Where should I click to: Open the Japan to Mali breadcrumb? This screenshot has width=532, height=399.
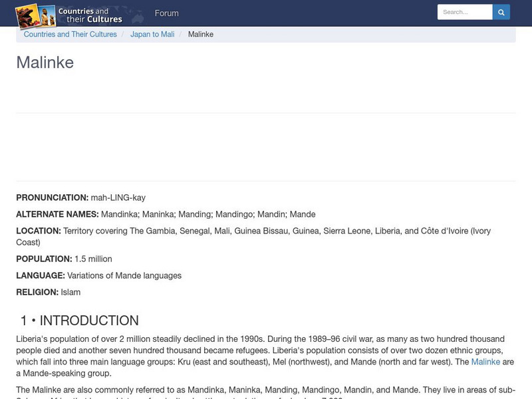152,35
